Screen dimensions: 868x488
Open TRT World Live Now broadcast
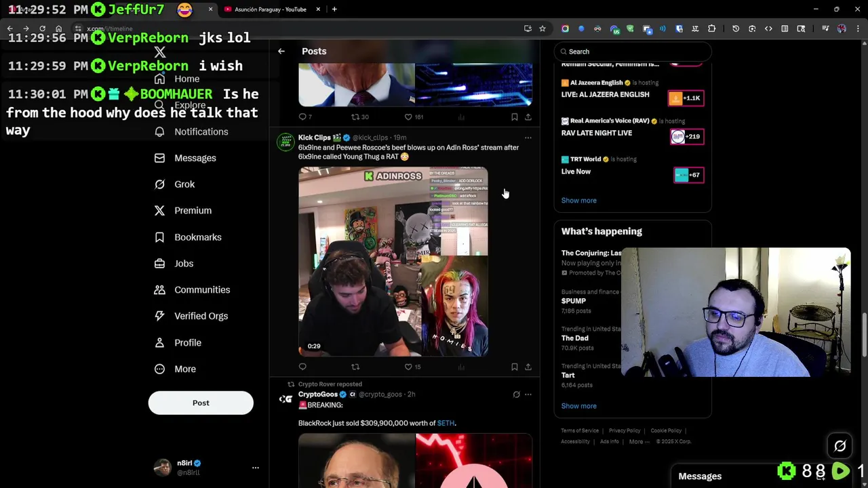576,171
